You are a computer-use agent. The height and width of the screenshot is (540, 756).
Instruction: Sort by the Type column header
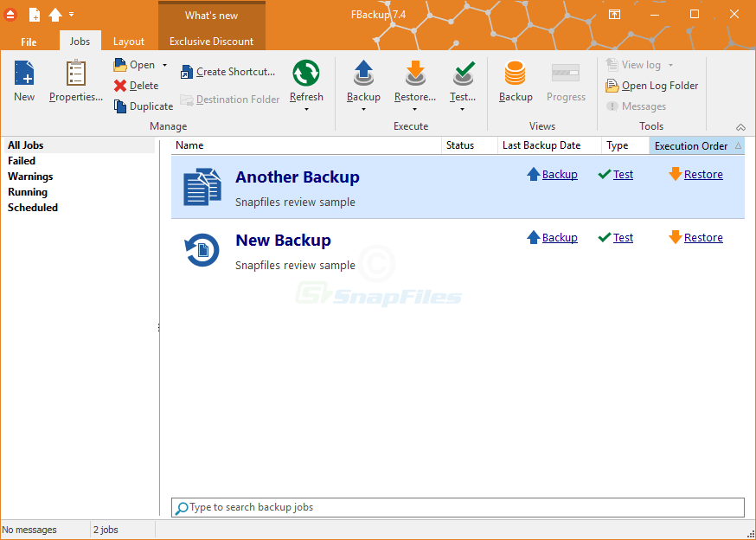pos(625,145)
